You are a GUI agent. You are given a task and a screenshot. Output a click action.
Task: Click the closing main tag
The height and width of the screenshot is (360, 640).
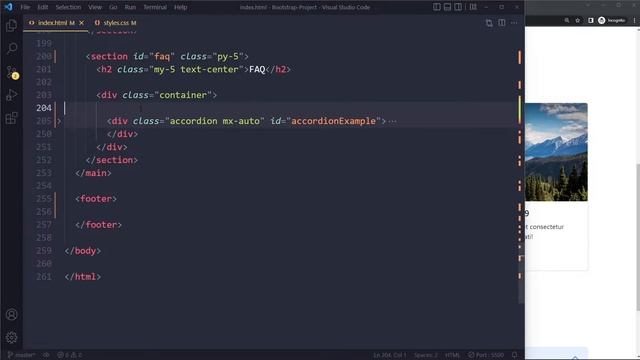(x=93, y=173)
